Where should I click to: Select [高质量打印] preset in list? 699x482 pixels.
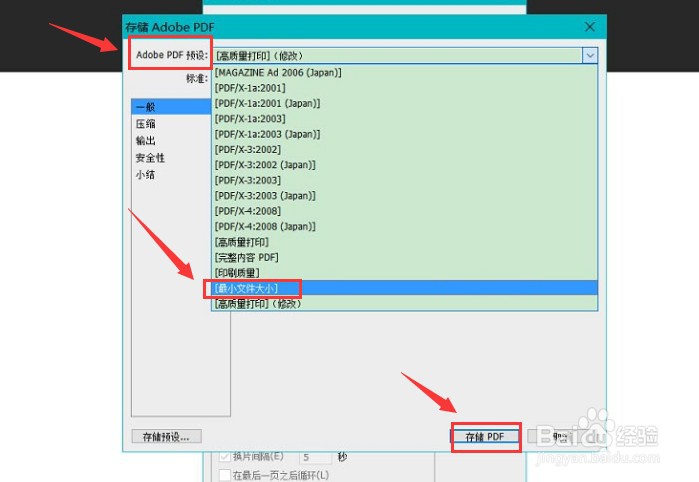[404, 242]
